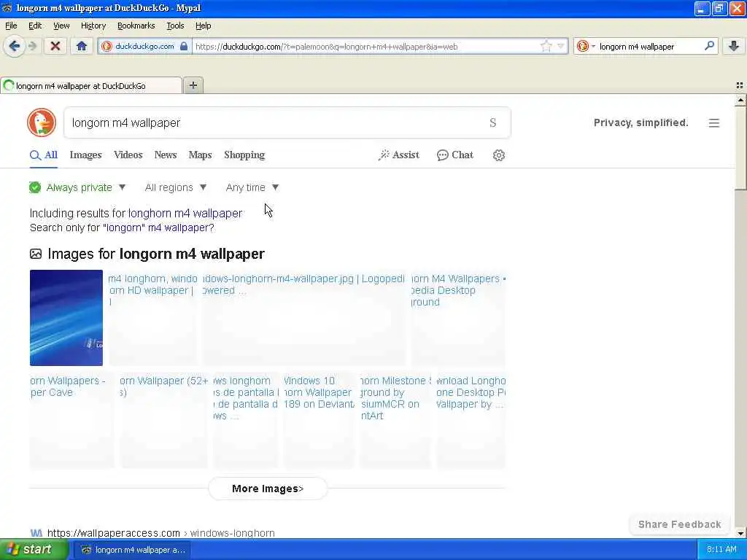Open the Chat bubble option
Screen dimensions: 747x560
point(455,155)
